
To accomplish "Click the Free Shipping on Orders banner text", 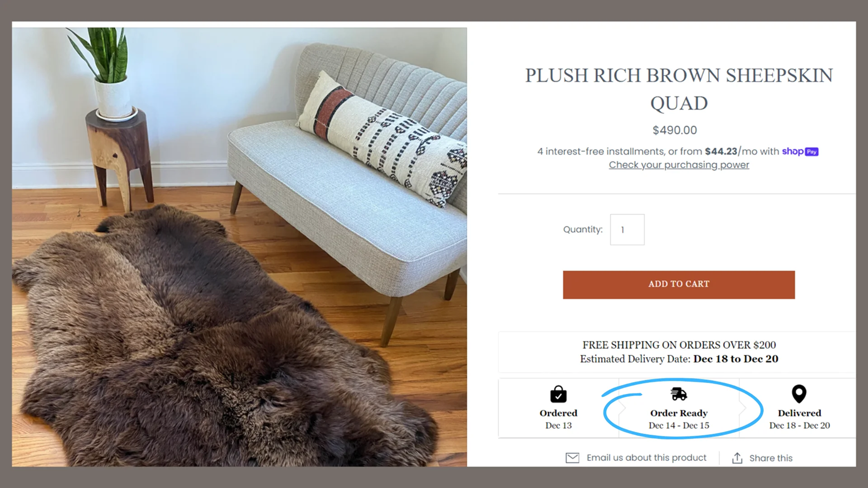I will (x=679, y=345).
